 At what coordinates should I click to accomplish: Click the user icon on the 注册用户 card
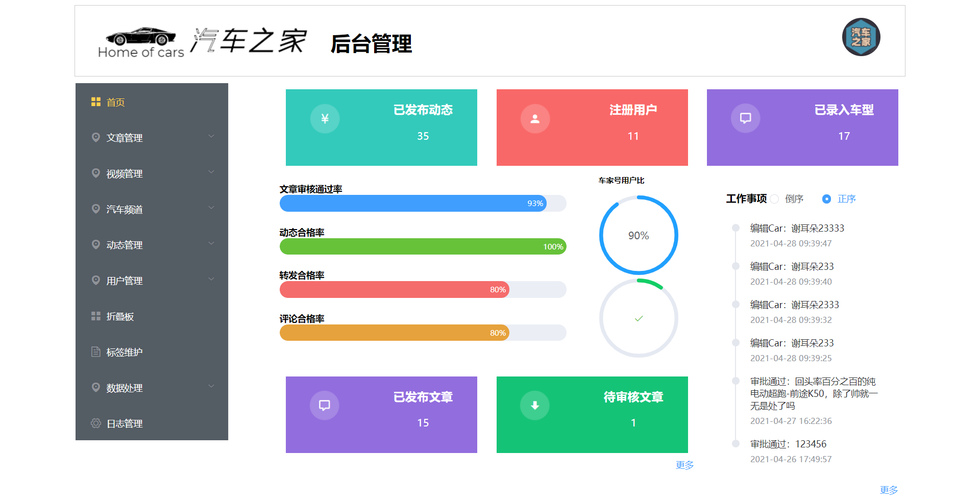[x=535, y=118]
